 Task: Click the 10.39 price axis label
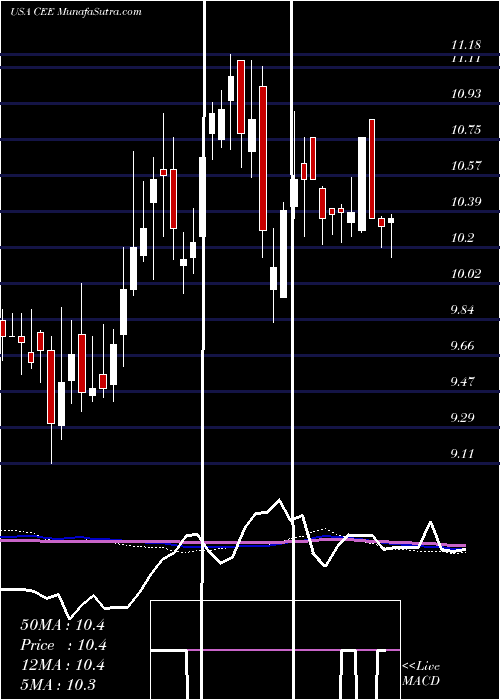(x=466, y=202)
